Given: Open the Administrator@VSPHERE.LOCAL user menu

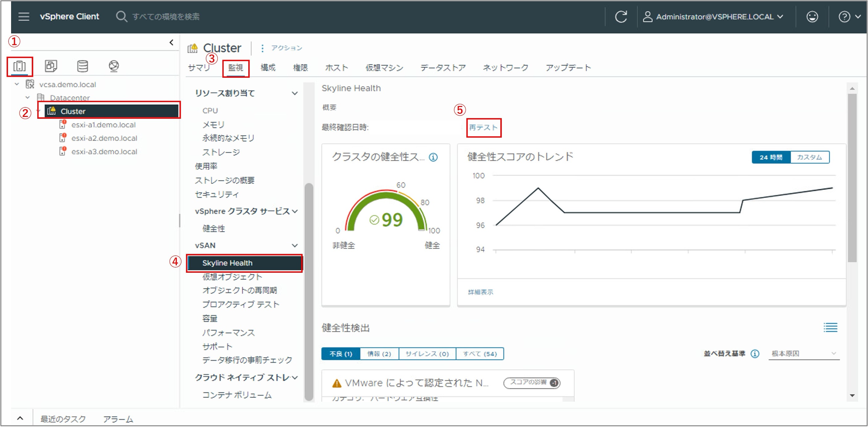Looking at the screenshot, I should point(713,17).
